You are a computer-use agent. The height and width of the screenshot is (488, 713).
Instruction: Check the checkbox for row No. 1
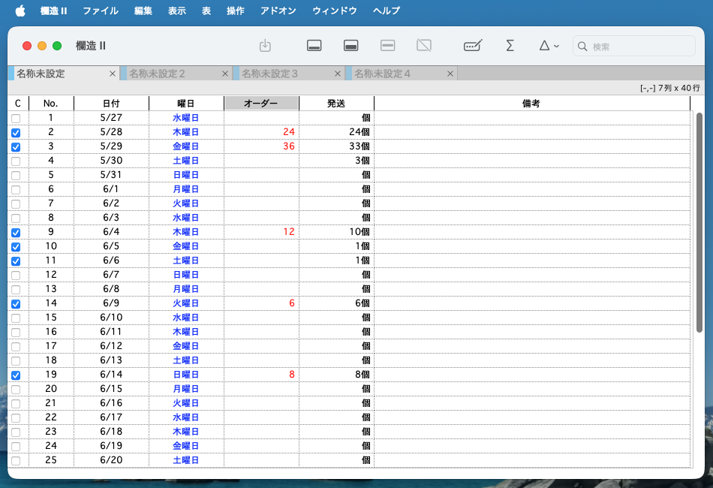pos(15,118)
